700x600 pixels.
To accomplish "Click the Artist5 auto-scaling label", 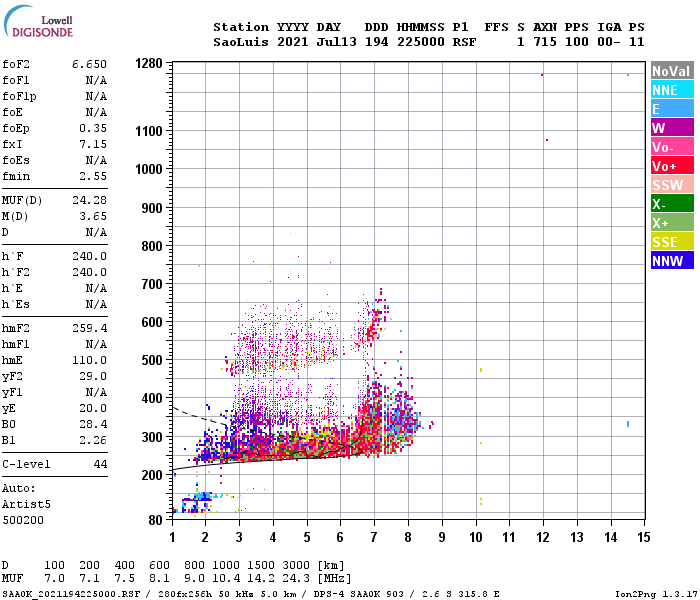I will coord(26,504).
